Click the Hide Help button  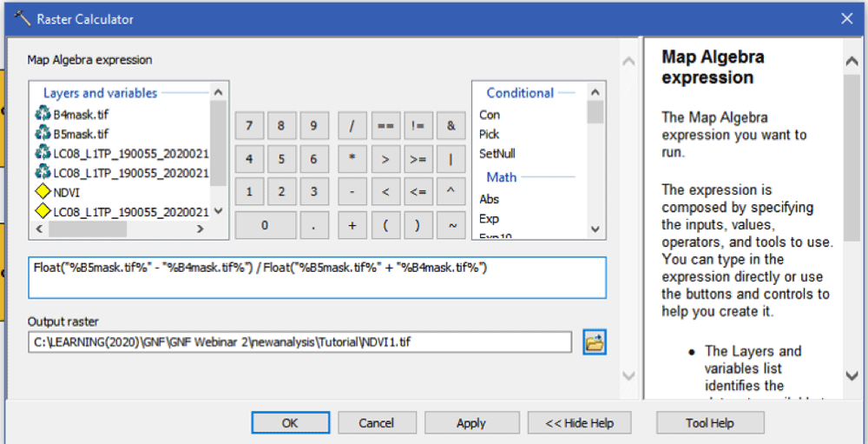(x=580, y=423)
